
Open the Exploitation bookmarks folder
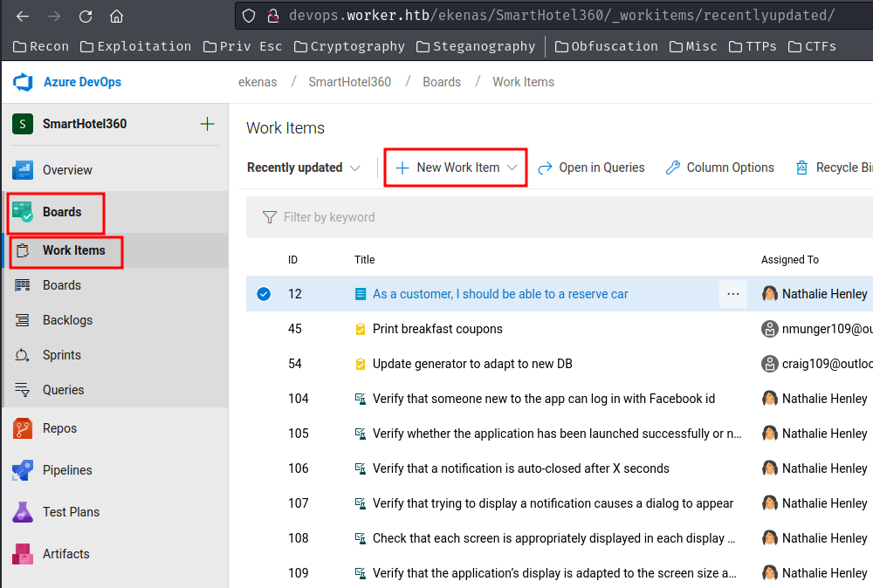coord(135,46)
